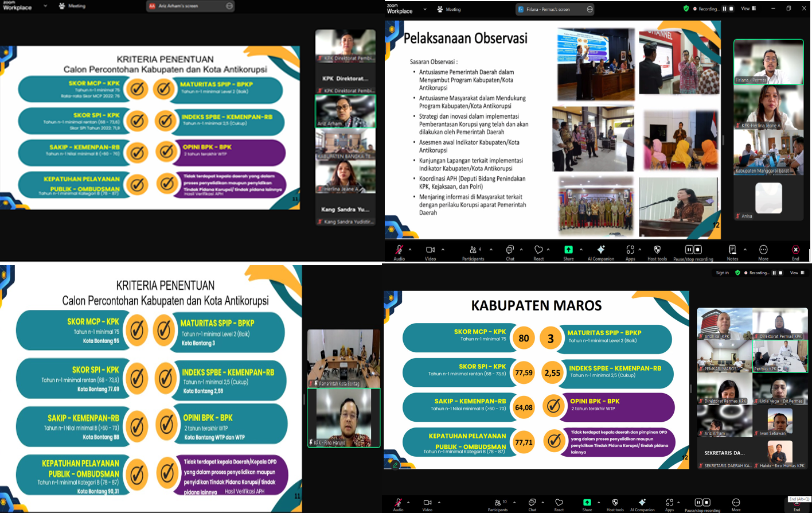Screen dimensions: 812x513
Task: Click green encryption shield beside Sign in
Action: (x=737, y=273)
